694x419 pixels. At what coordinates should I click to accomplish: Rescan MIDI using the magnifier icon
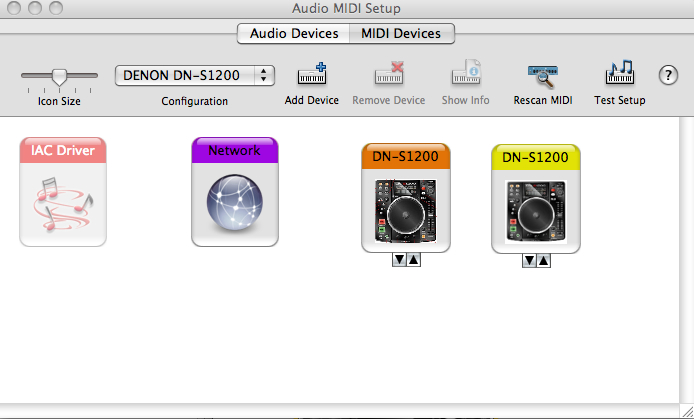(543, 76)
